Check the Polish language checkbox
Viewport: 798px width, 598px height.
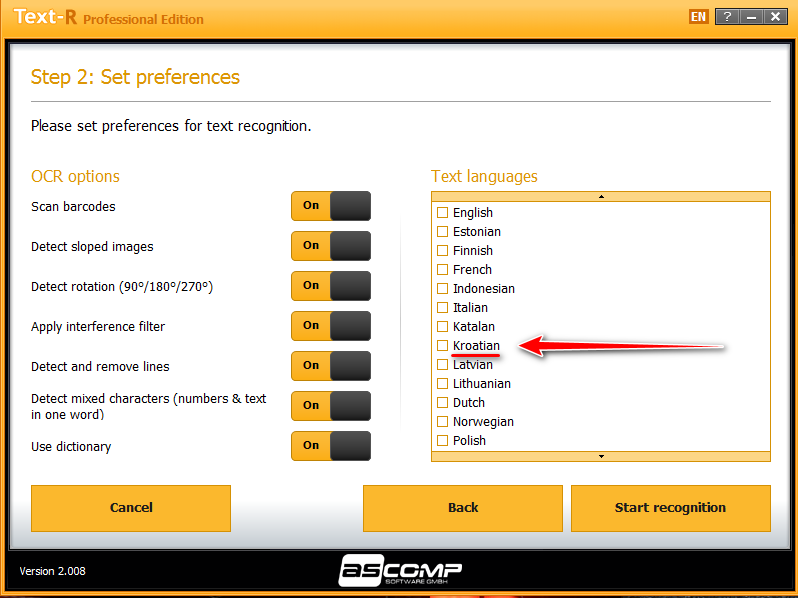pyautogui.click(x=443, y=440)
